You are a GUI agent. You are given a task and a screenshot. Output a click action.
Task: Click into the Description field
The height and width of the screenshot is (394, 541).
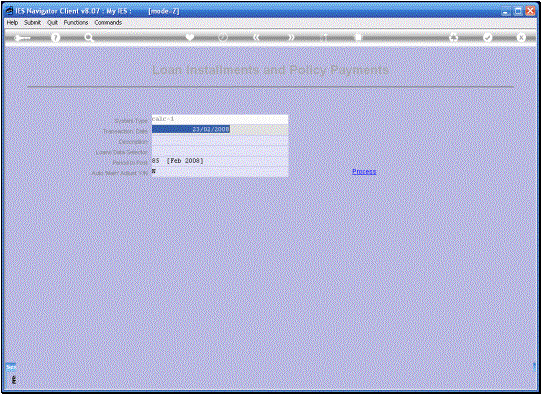tap(220, 140)
